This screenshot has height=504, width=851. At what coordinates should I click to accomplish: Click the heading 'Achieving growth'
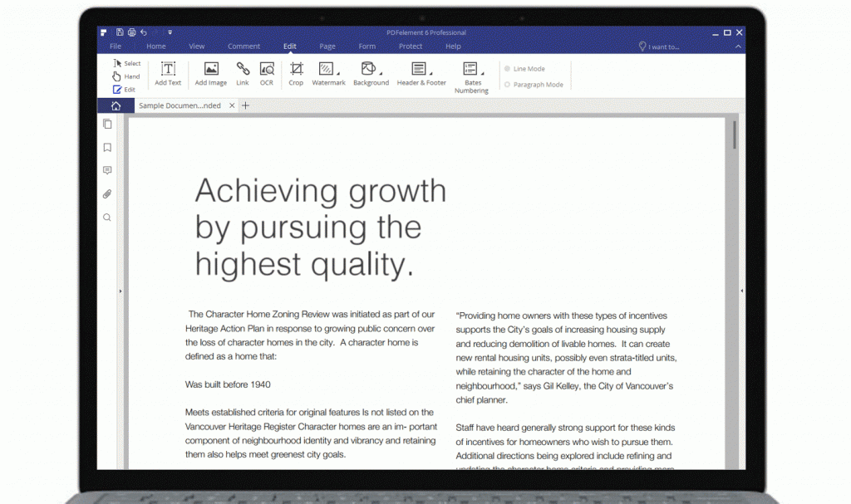[321, 191]
